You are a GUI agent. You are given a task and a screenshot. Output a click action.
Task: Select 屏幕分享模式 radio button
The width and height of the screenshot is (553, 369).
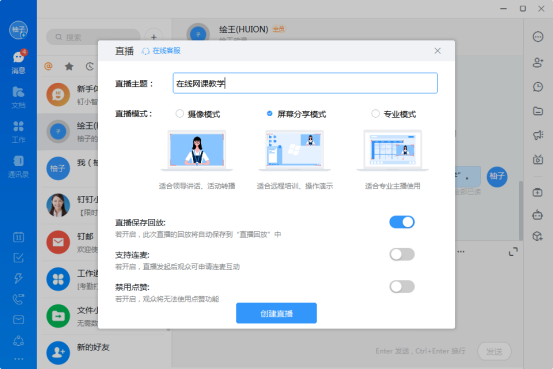(269, 114)
